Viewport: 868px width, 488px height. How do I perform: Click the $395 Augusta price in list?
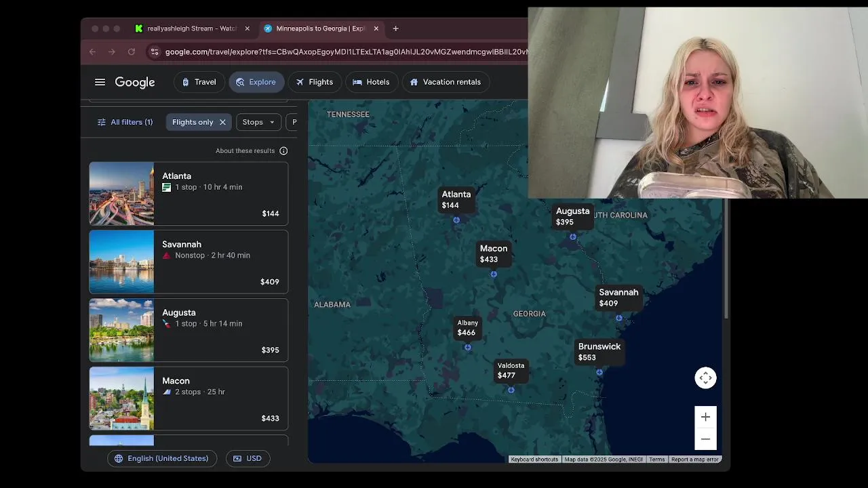click(x=270, y=350)
